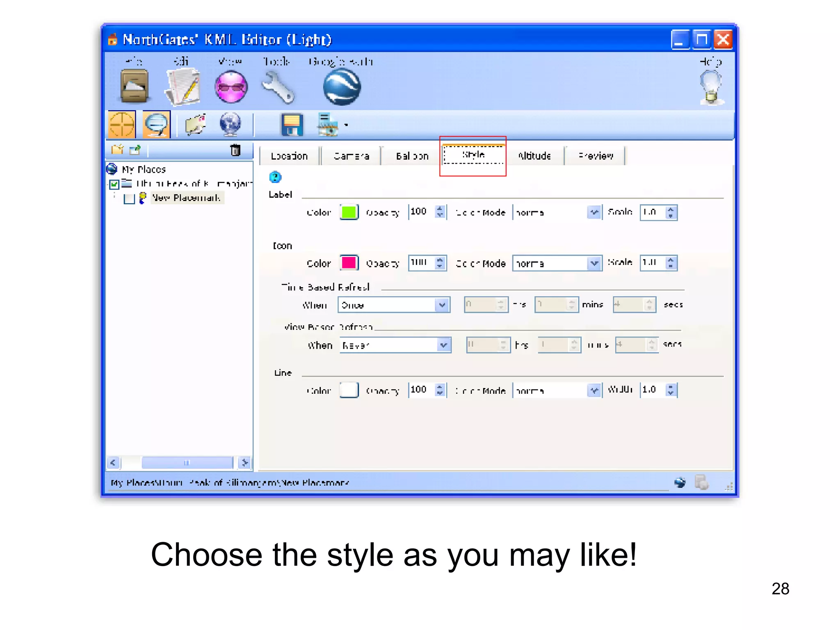This screenshot has height=630, width=840.
Task: Open the View pink sunglasses icon
Action: [x=231, y=87]
